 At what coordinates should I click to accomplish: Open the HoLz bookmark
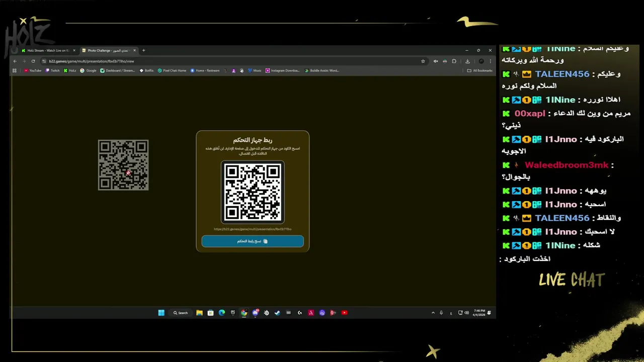(70, 70)
